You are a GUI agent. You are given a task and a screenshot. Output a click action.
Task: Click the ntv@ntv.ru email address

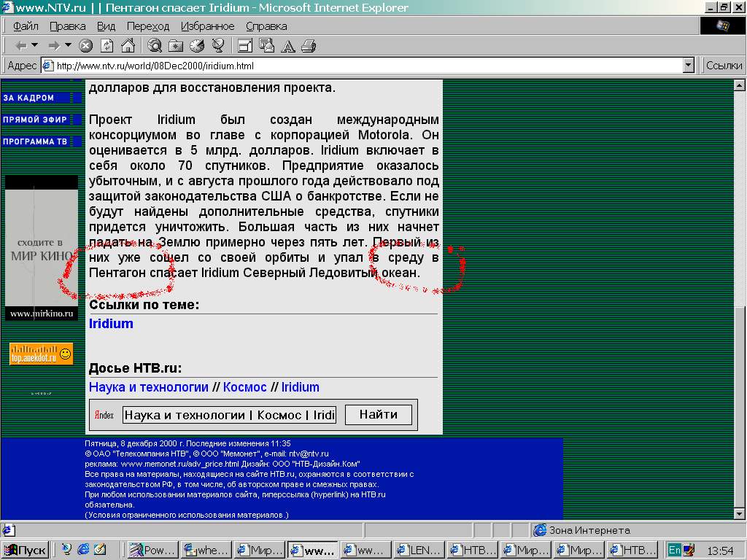coord(309,454)
